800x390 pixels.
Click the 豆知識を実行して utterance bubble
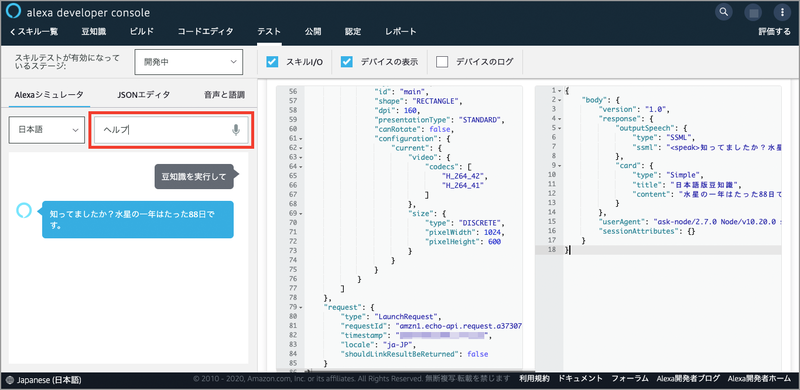coord(194,177)
